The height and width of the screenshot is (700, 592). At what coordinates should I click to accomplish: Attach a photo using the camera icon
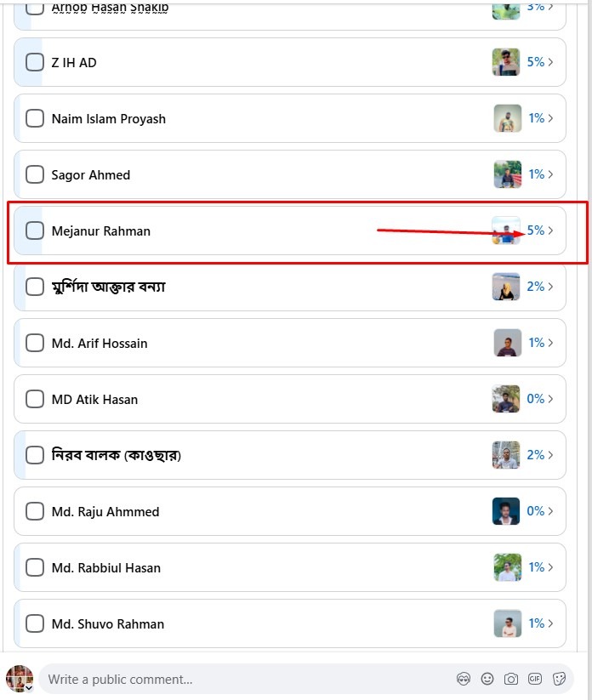point(511,679)
